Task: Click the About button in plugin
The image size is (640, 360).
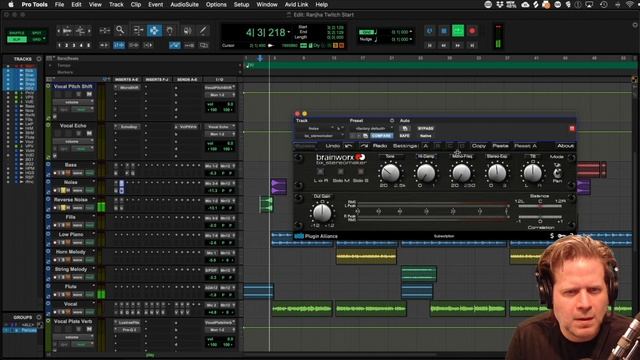Action: (565, 146)
